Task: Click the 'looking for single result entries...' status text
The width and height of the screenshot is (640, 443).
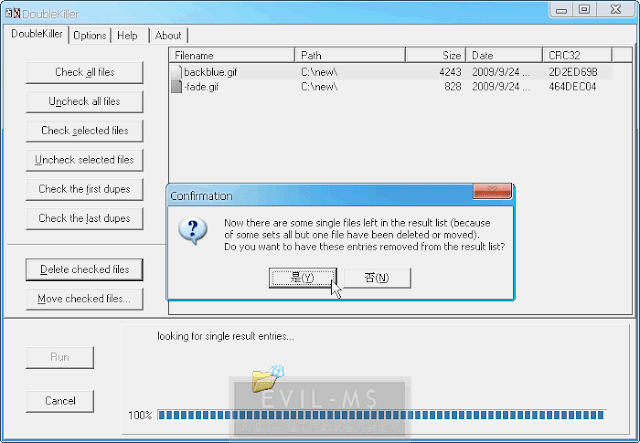Action: [226, 336]
